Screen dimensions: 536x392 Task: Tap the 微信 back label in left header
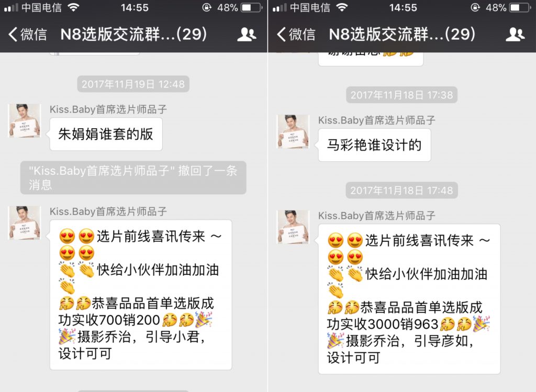pyautogui.click(x=33, y=35)
